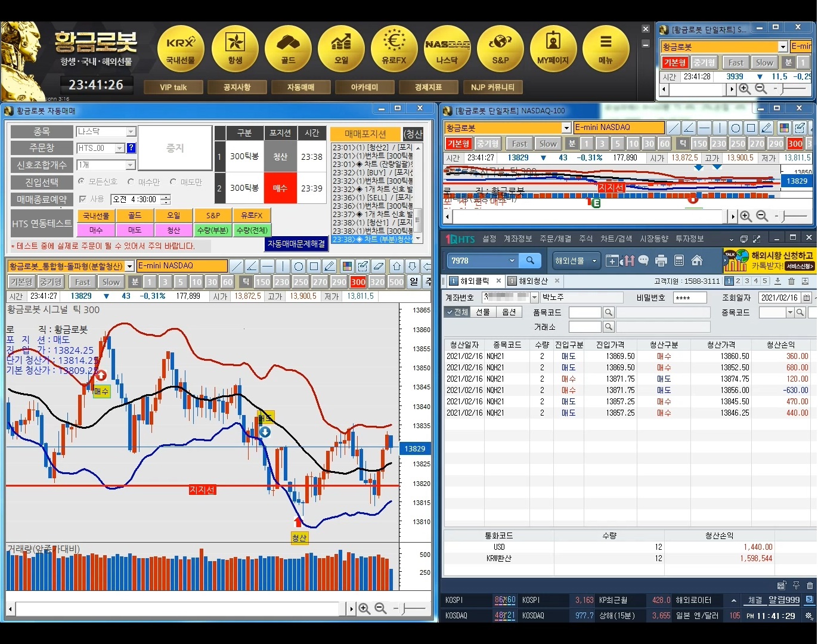This screenshot has height=644, width=818.
Task: Expand the 주문창 HTS_00 dropdown
Action: pos(119,148)
